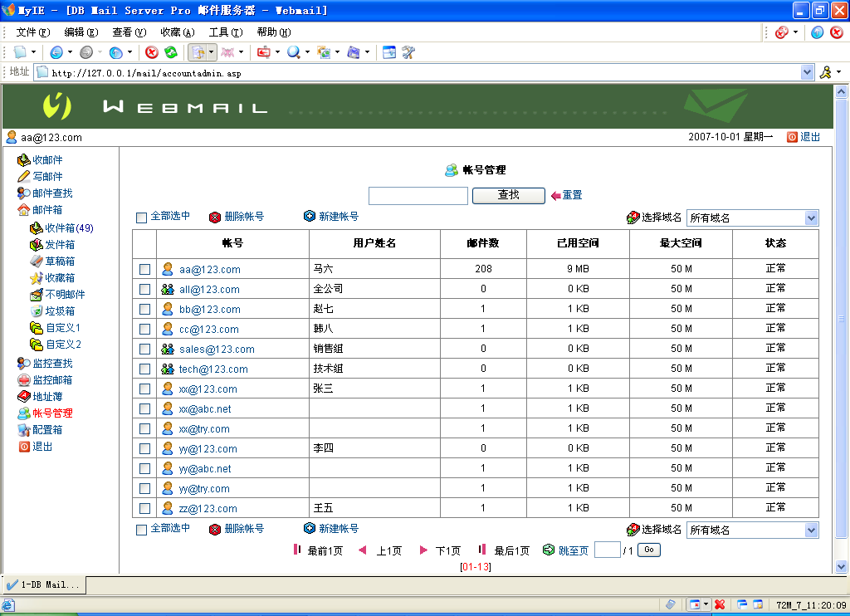Open the 自定义2 folder icon

click(x=36, y=345)
